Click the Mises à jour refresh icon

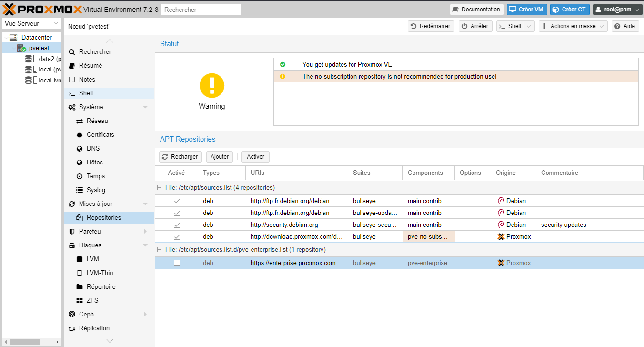pyautogui.click(x=72, y=204)
